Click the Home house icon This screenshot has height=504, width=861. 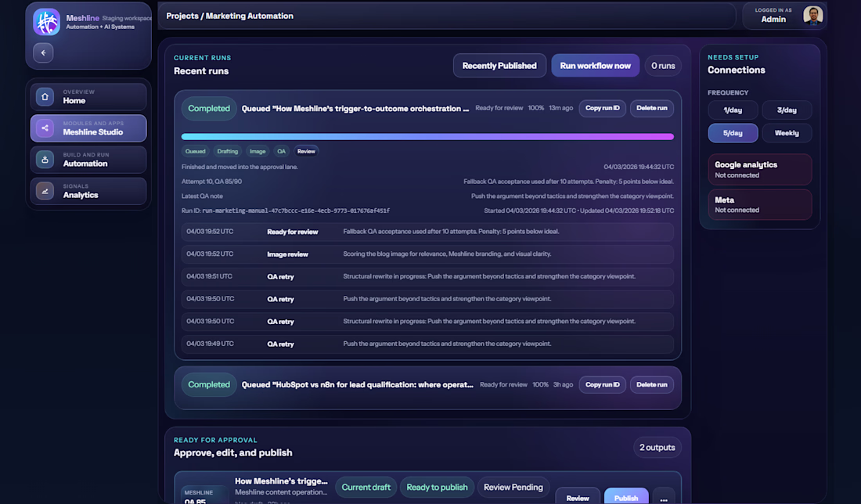[45, 96]
